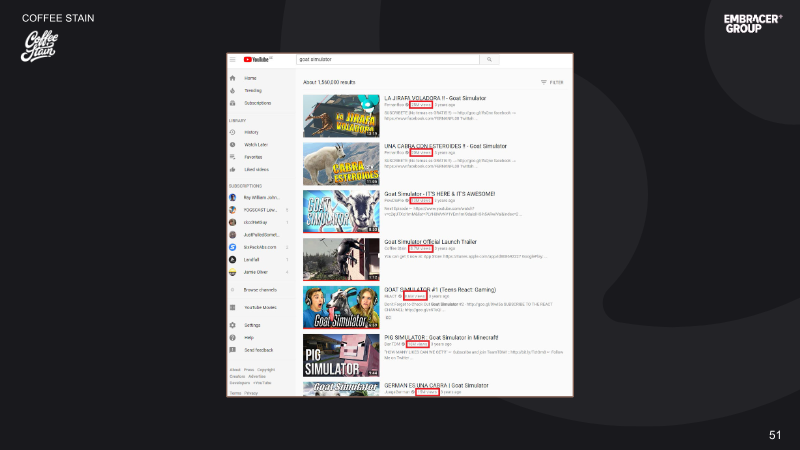Click the magnifier search button
The height and width of the screenshot is (450, 800).
point(489,60)
